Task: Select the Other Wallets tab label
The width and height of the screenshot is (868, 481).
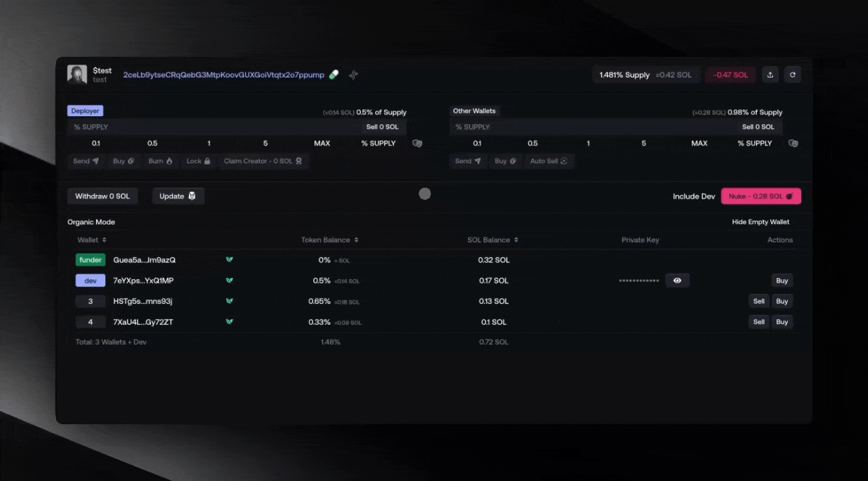Action: click(x=474, y=111)
